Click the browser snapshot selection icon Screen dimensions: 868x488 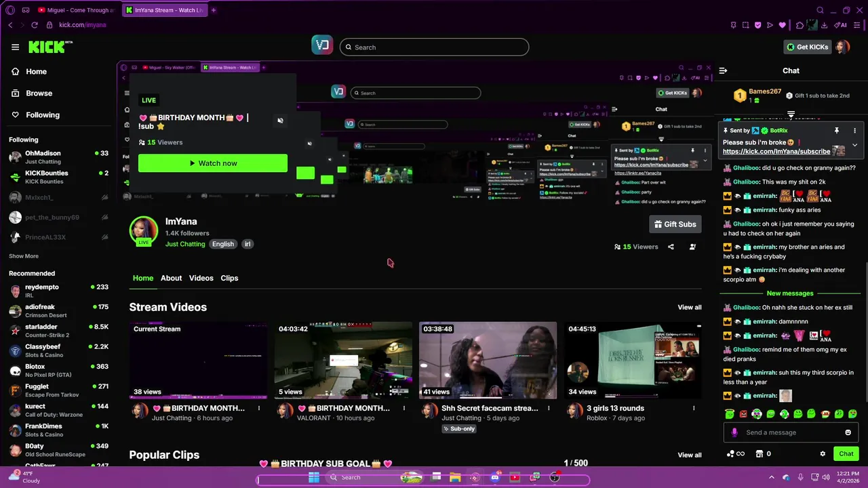coord(745,25)
